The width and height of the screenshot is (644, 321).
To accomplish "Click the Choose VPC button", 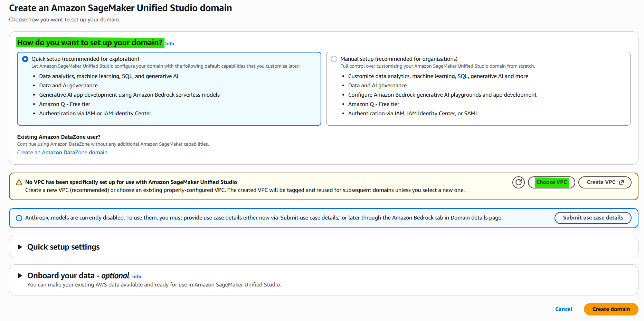I will point(551,182).
